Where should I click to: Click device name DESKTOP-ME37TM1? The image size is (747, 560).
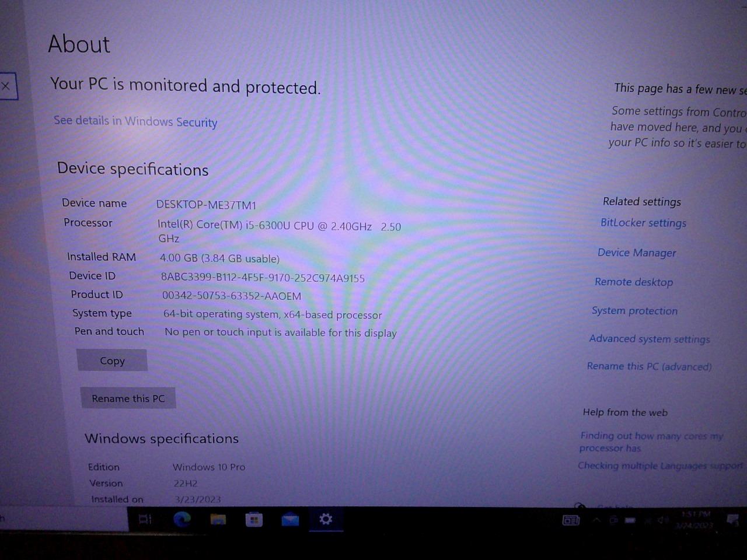206,205
